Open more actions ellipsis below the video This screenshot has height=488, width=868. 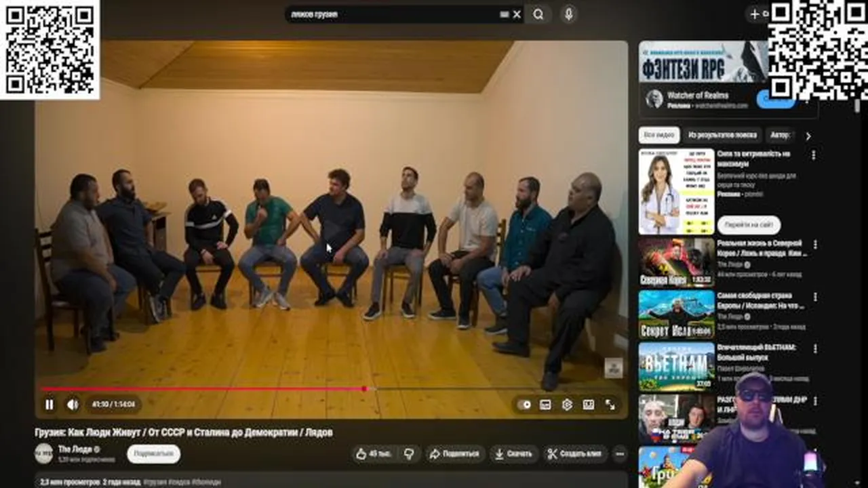[620, 454]
